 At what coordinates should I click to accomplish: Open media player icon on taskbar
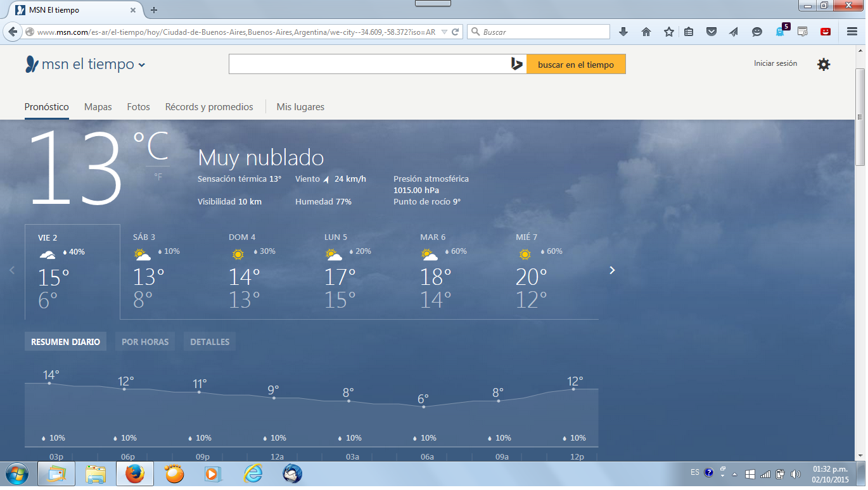[x=214, y=474]
